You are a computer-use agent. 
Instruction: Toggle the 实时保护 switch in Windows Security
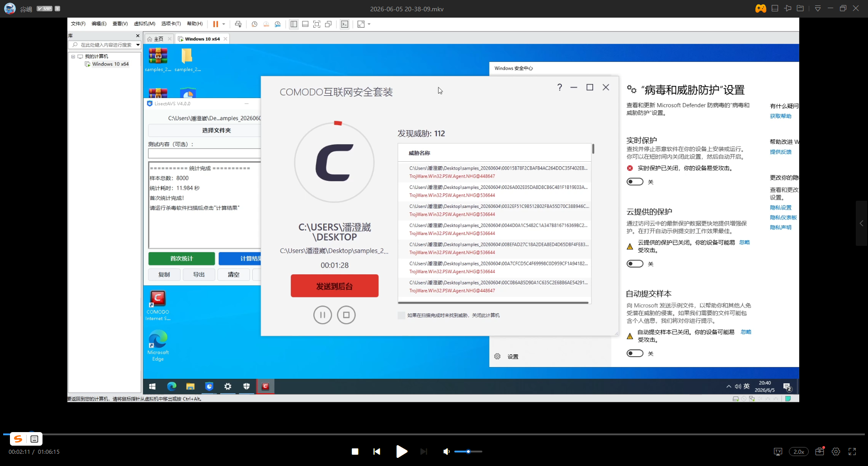click(x=635, y=182)
